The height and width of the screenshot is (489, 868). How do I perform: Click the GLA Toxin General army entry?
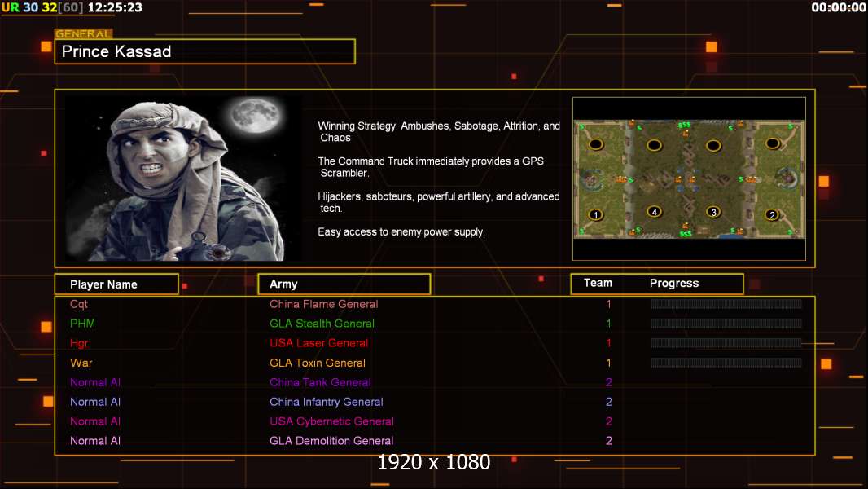point(318,363)
